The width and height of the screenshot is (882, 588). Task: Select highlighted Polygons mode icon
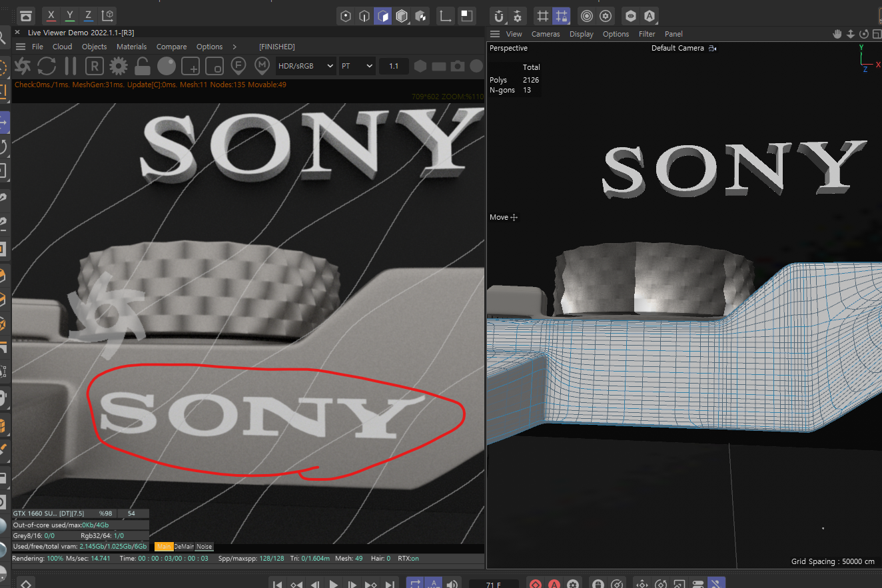(382, 16)
